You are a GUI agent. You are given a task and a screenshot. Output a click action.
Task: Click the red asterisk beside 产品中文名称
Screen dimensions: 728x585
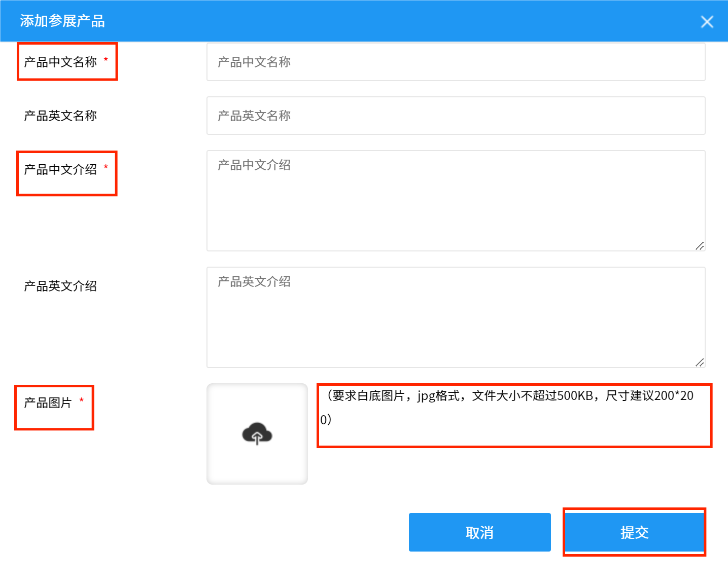coord(106,59)
